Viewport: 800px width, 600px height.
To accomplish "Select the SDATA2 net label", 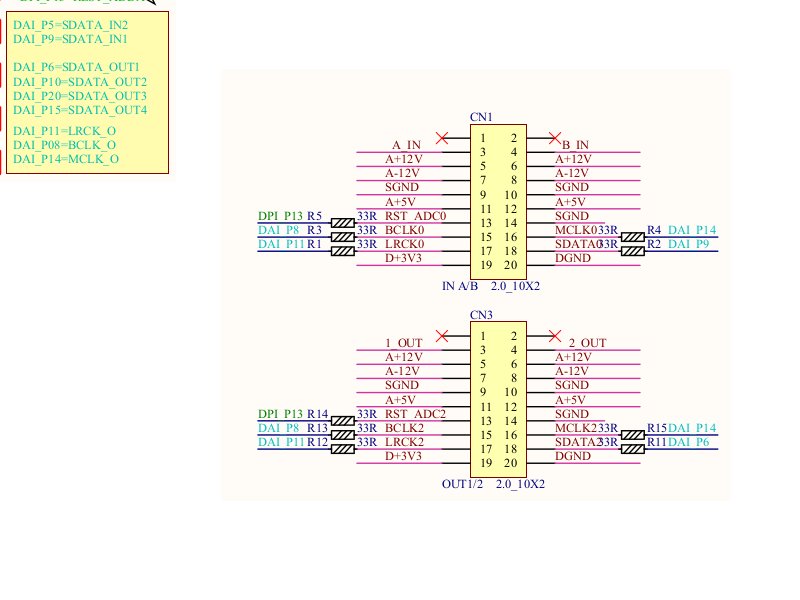I will tap(579, 442).
